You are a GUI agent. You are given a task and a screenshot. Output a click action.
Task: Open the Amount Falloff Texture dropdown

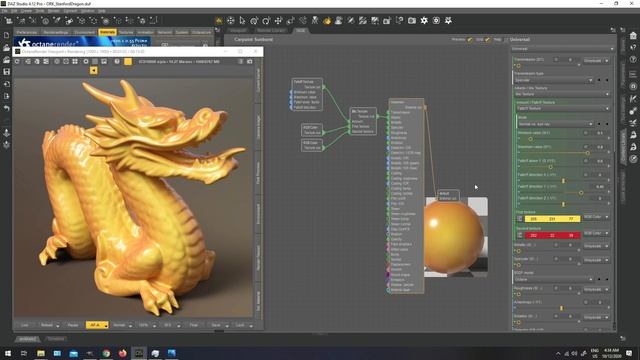click(563, 109)
